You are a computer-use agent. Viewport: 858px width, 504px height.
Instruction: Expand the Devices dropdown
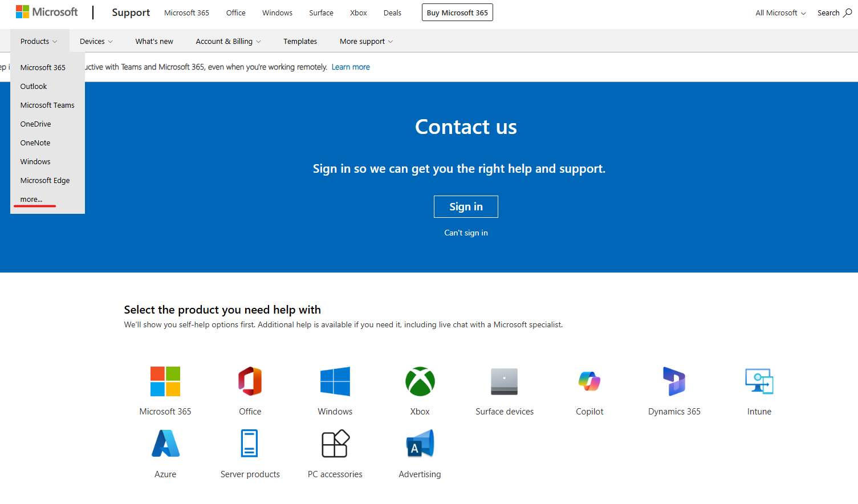[96, 41]
